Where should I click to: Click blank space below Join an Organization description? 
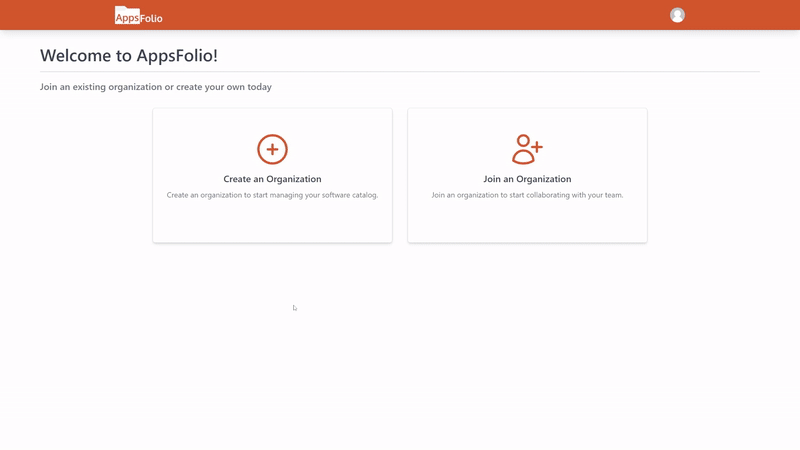pos(527,222)
